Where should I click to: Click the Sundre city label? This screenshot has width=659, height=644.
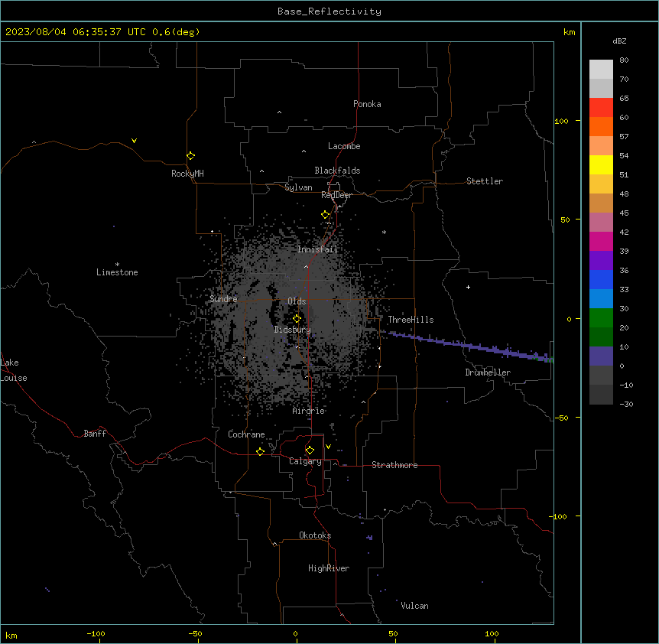click(x=223, y=299)
